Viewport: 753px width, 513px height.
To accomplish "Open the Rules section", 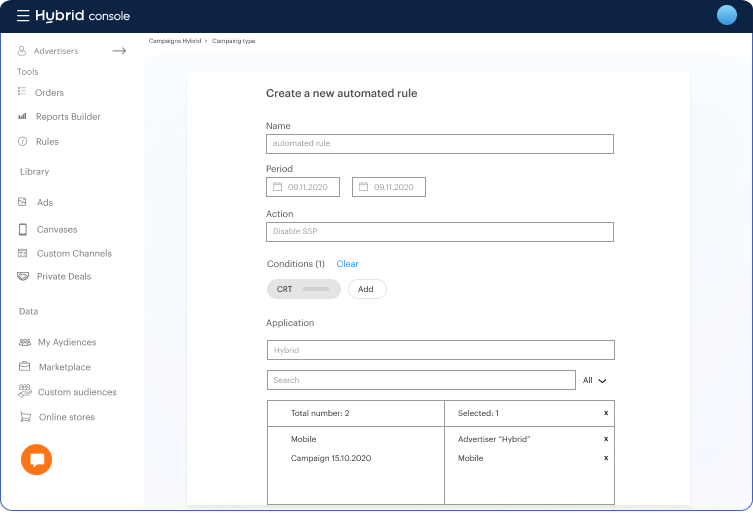I will (x=47, y=142).
